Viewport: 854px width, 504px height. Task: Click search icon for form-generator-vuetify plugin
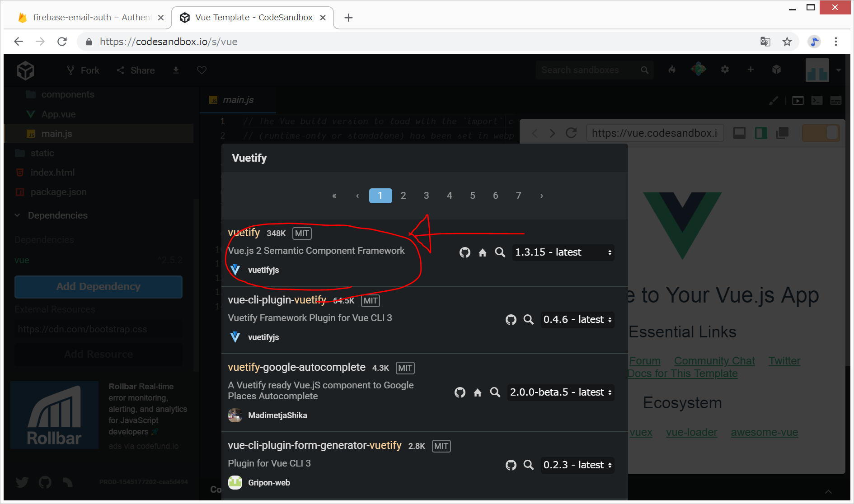point(528,465)
